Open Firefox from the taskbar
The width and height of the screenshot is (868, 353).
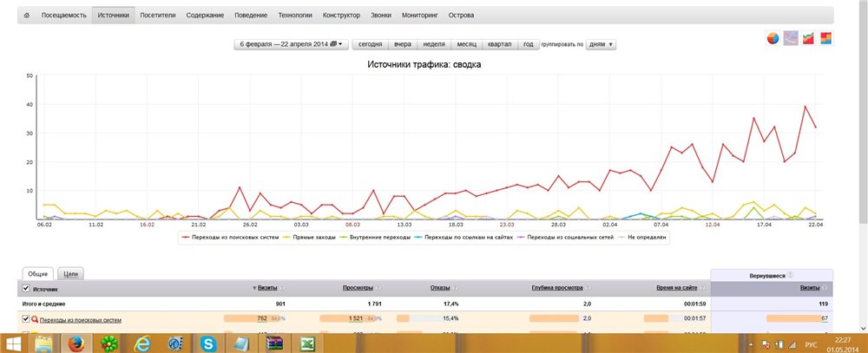[x=78, y=343]
